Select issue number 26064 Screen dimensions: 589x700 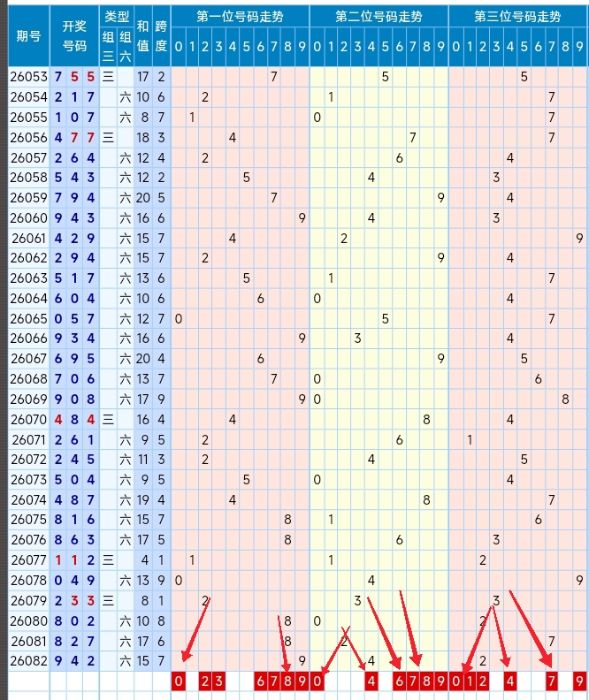click(x=28, y=299)
